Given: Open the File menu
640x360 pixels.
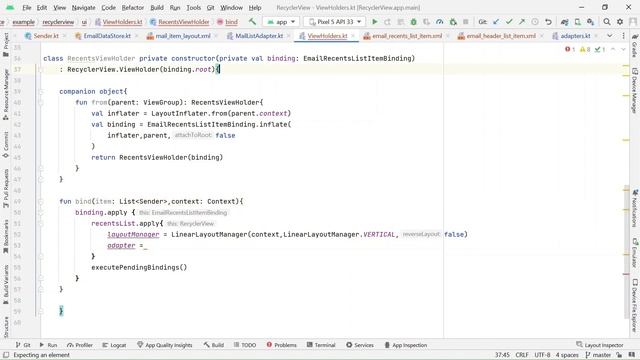Looking at the screenshot, I should point(27,7).
